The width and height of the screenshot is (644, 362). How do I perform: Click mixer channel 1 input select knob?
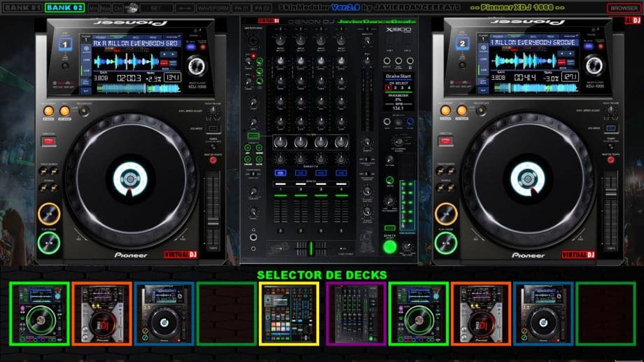[281, 41]
